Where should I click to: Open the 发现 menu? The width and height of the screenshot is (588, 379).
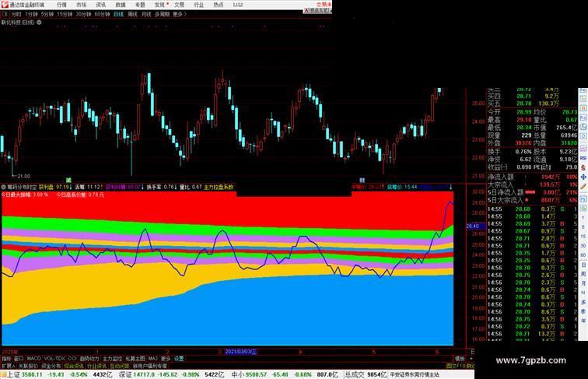coord(159,5)
